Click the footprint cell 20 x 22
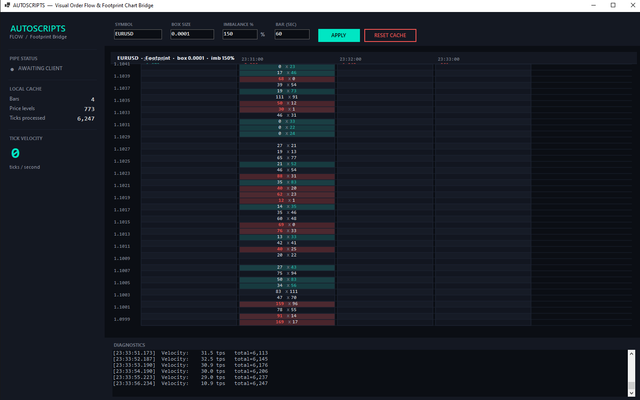 pos(287,256)
